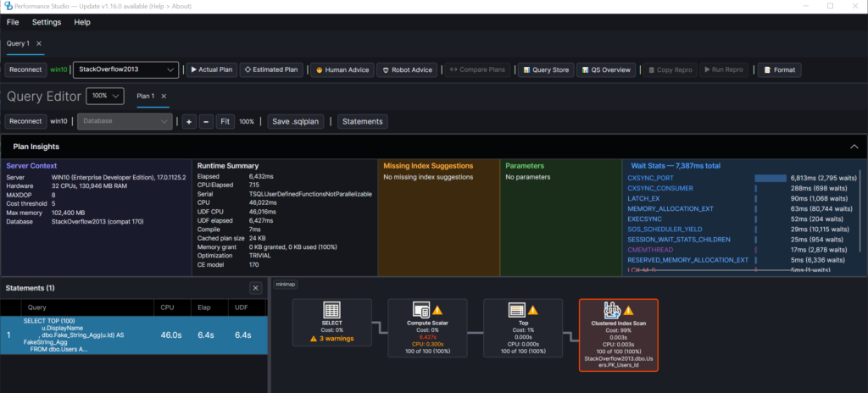Switch to the Plan 1 tab

(x=146, y=97)
